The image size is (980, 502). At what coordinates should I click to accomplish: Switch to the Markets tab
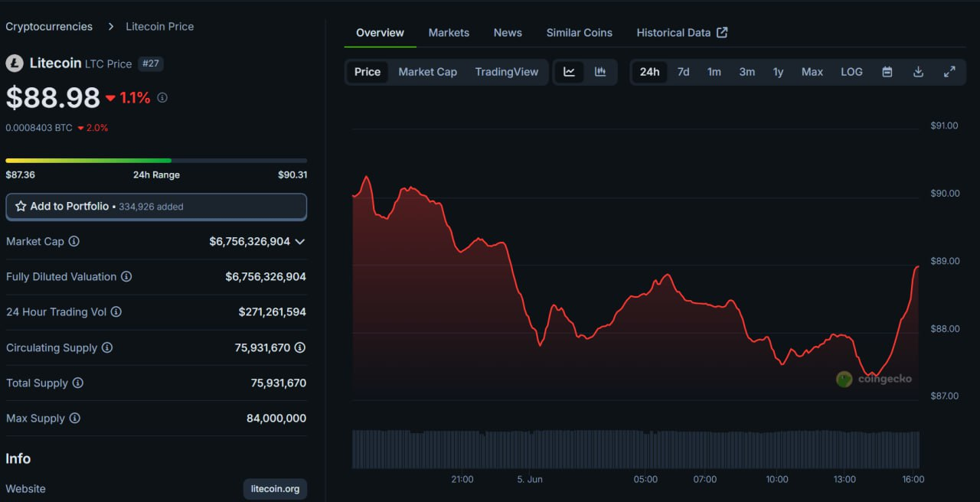coord(449,32)
